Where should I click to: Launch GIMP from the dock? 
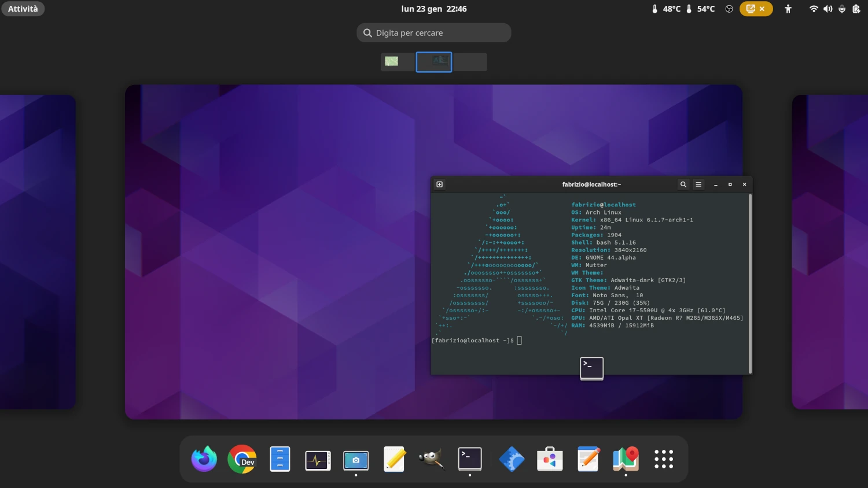pos(432,459)
